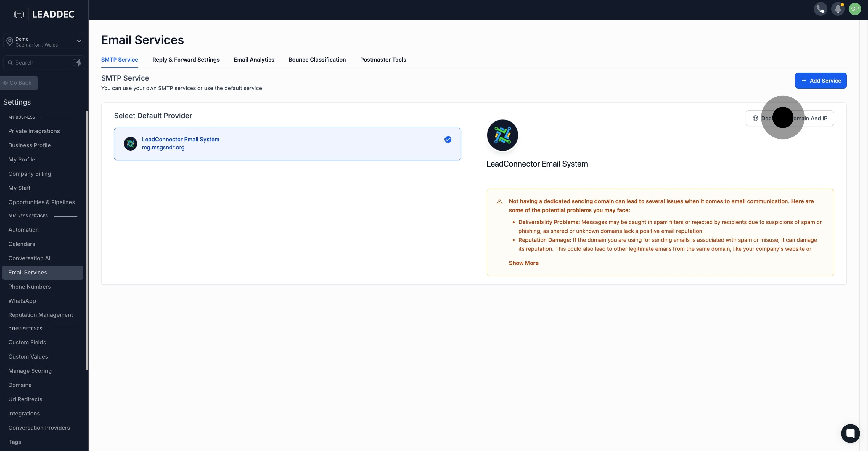Open Phone Numbers settings

coord(30,287)
